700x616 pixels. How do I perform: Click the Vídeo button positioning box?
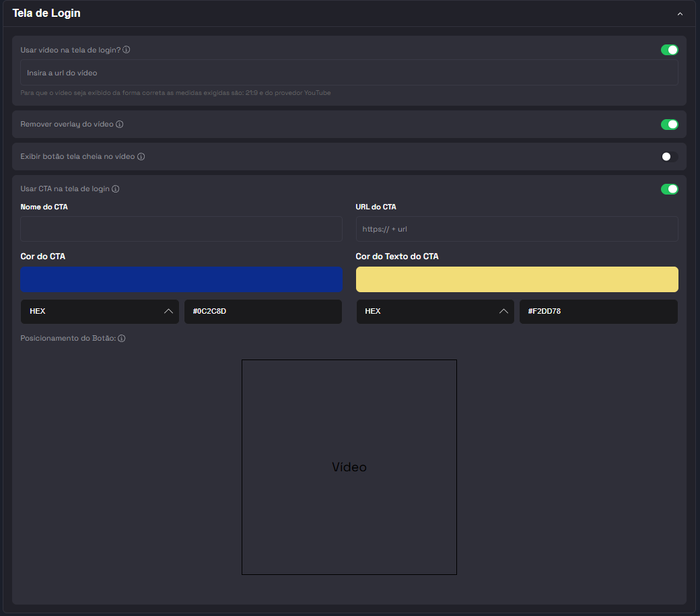[349, 467]
